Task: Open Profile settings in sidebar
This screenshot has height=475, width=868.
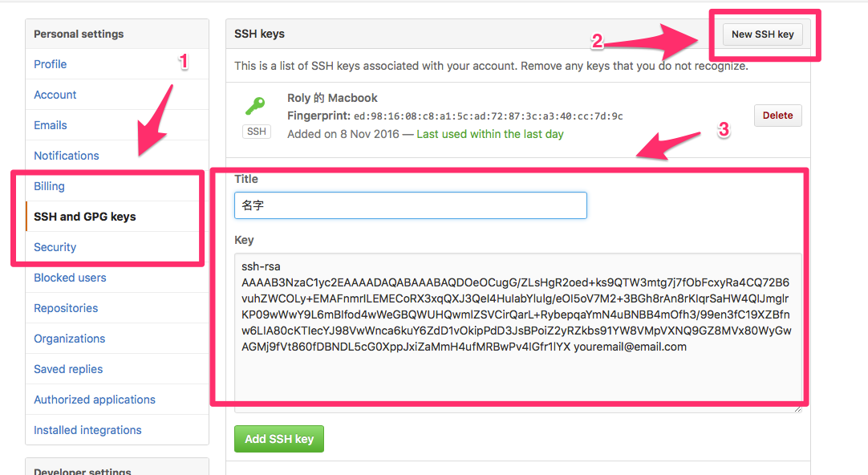Action: click(x=51, y=64)
